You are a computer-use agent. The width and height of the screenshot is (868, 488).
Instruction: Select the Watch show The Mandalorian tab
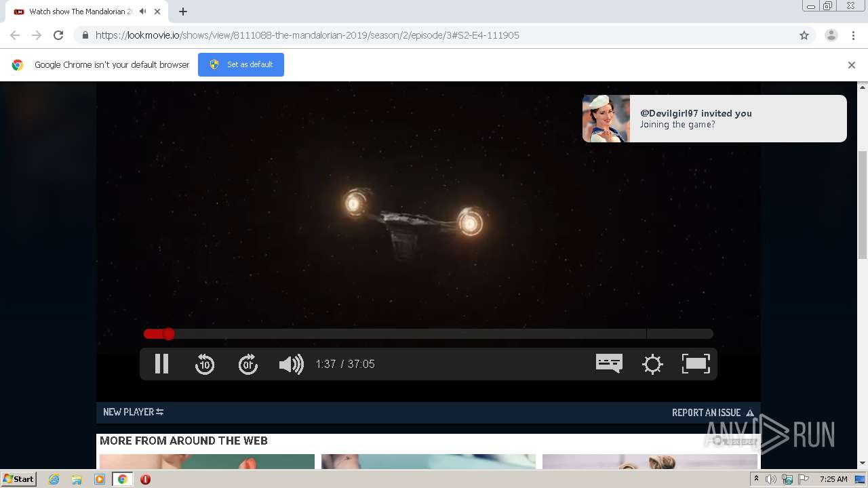point(87,12)
